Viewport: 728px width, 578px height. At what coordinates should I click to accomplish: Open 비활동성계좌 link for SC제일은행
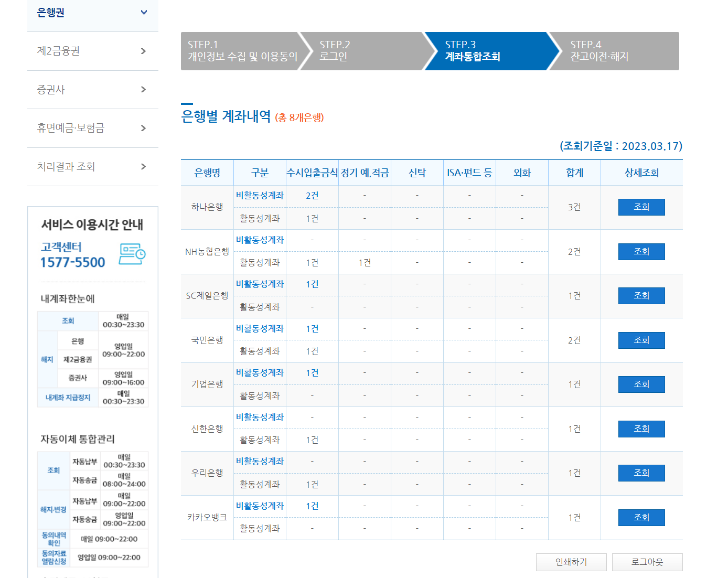point(260,284)
